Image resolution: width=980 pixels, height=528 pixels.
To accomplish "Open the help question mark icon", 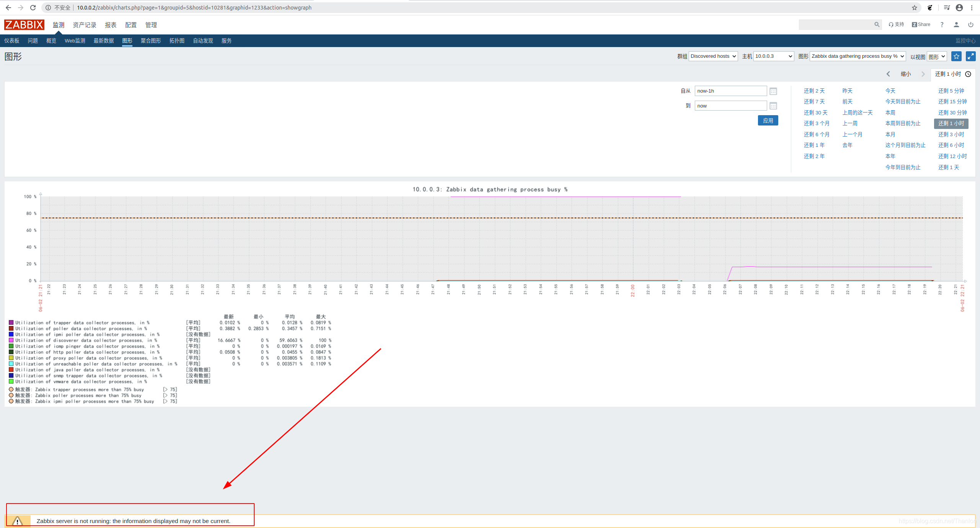I will click(x=942, y=24).
